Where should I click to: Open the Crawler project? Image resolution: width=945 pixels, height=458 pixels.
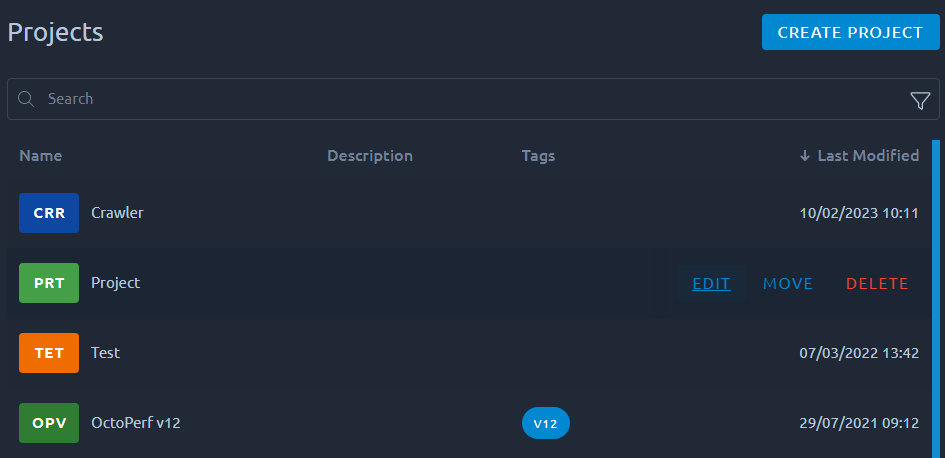tap(118, 213)
